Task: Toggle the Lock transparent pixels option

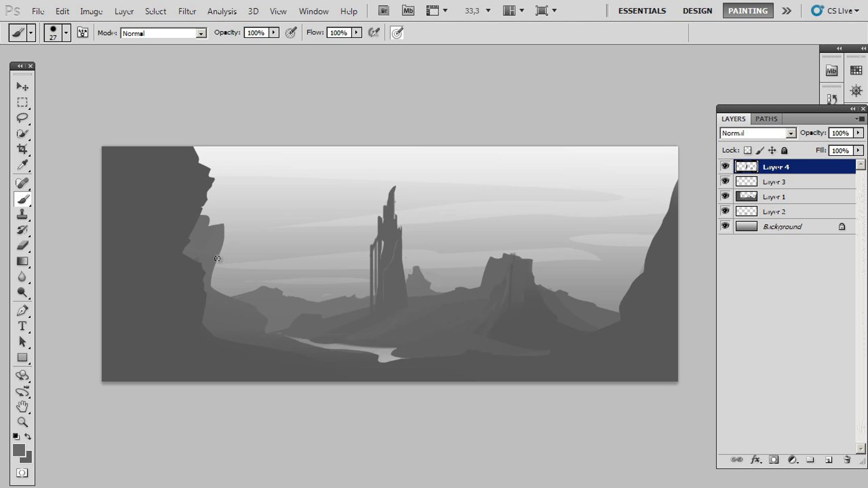Action: (x=748, y=150)
